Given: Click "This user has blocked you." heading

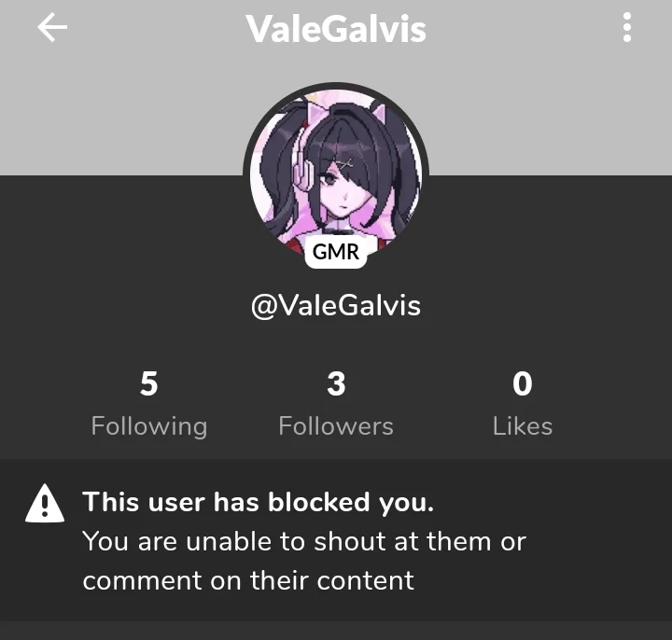Looking at the screenshot, I should pyautogui.click(x=259, y=502).
